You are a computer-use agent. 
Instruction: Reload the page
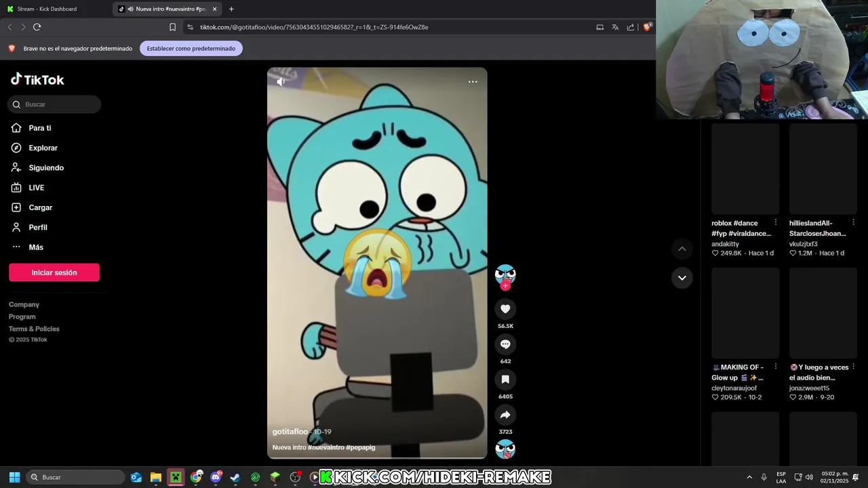pos(37,27)
